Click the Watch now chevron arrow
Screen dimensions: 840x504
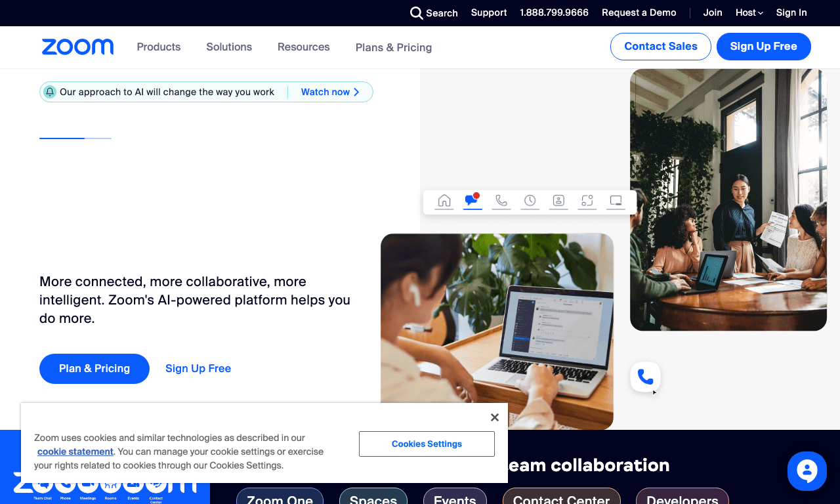click(x=356, y=92)
